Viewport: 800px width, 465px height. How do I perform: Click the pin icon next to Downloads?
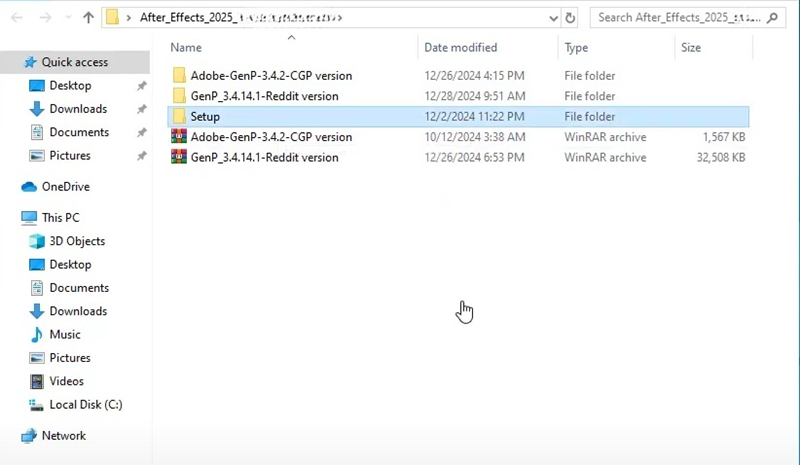pyautogui.click(x=142, y=109)
